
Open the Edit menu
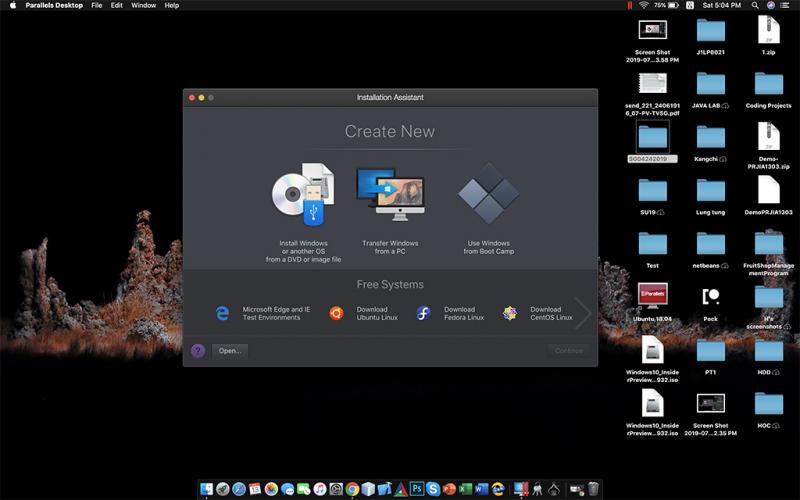tap(117, 5)
